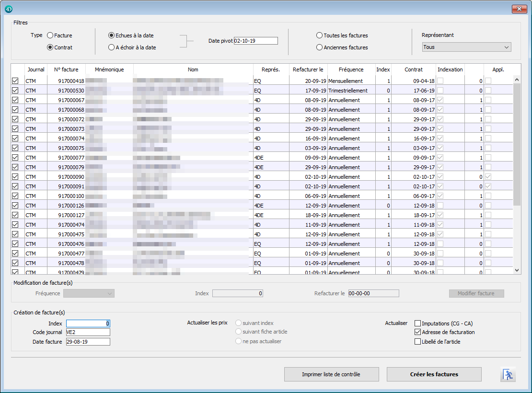Viewport: 532px width, 393px height.
Task: Click 'Créer les factures' button
Action: click(x=434, y=374)
